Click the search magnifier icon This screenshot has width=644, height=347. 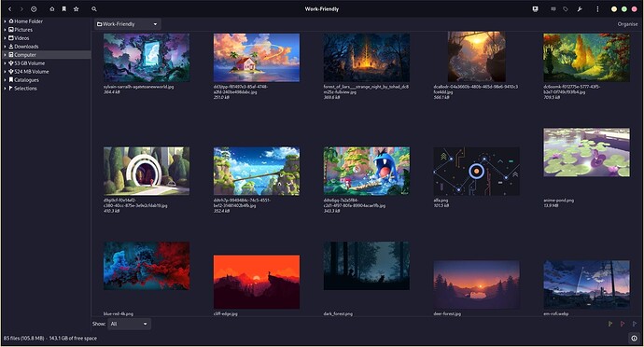click(94, 9)
